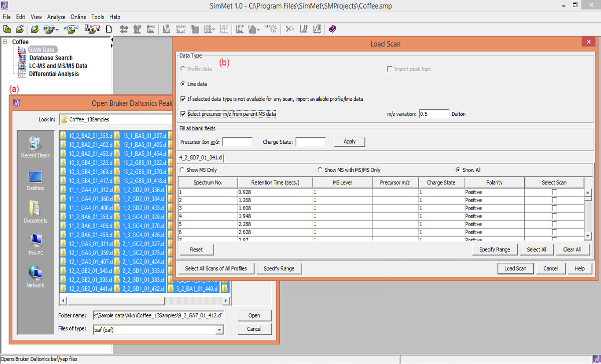
Task: Click the AB Sciex import icon
Action: [71, 29]
